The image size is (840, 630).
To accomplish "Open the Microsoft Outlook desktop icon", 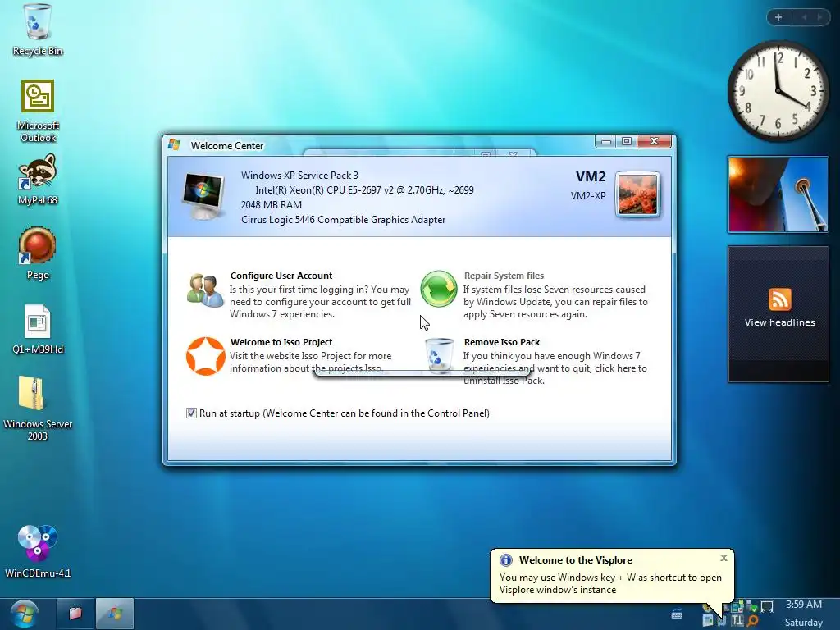I will pos(38,112).
